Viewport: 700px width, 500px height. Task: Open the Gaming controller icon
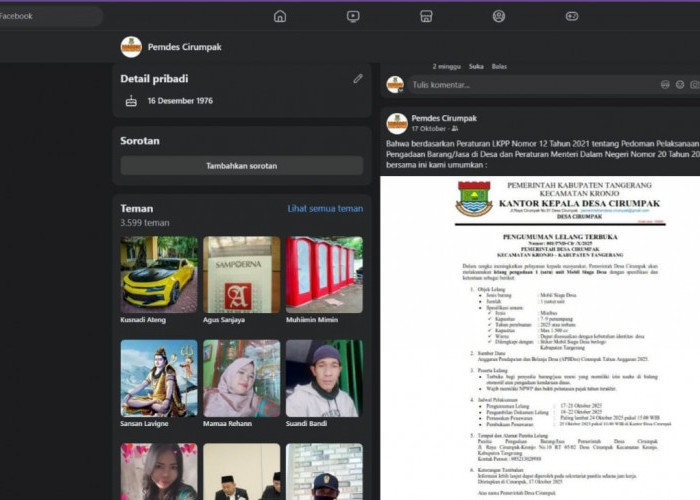click(x=572, y=16)
